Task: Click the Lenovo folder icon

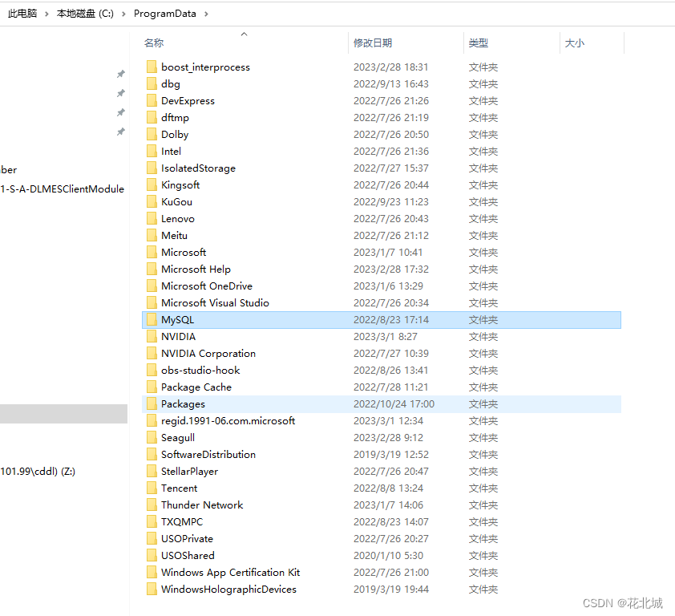Action: click(x=152, y=218)
